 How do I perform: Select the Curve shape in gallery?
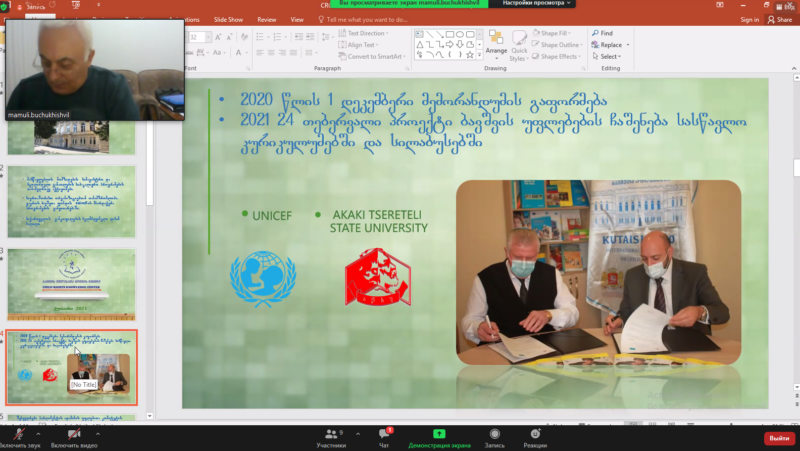440,55
